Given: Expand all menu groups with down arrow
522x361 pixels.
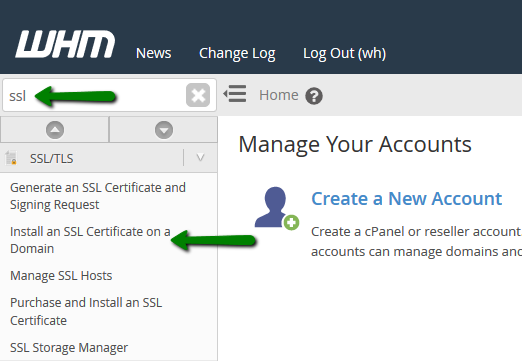Looking at the screenshot, I should pyautogui.click(x=164, y=130).
